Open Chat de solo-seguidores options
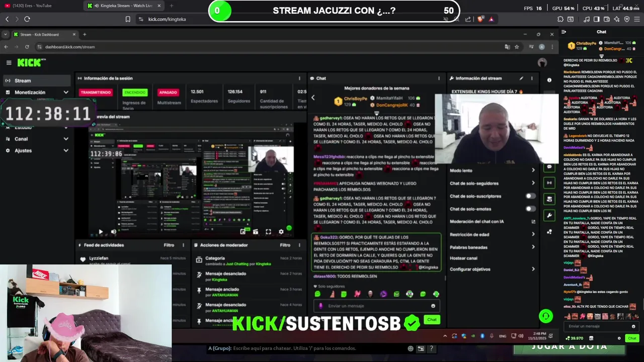 coord(492,184)
